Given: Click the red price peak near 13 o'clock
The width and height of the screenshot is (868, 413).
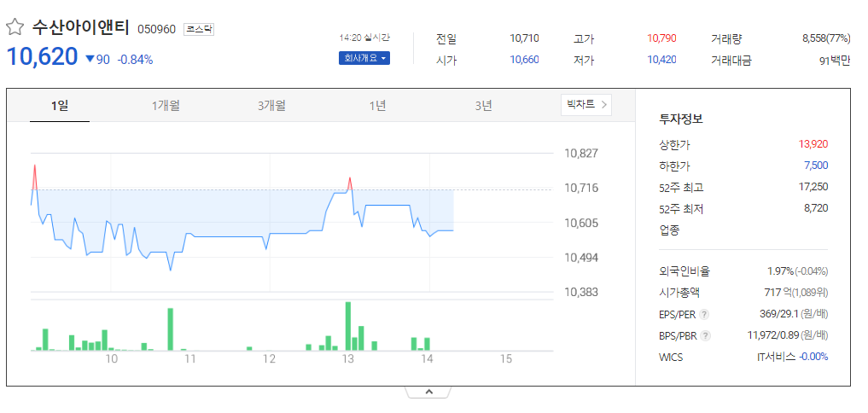Looking at the screenshot, I should click(x=349, y=183).
